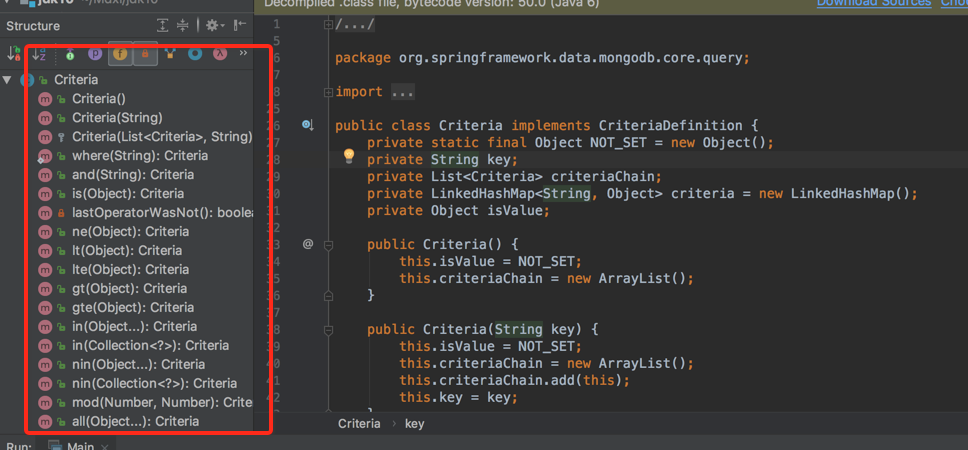Toggle show lambdas pink lambda icon
968x450 pixels.
click(x=220, y=54)
